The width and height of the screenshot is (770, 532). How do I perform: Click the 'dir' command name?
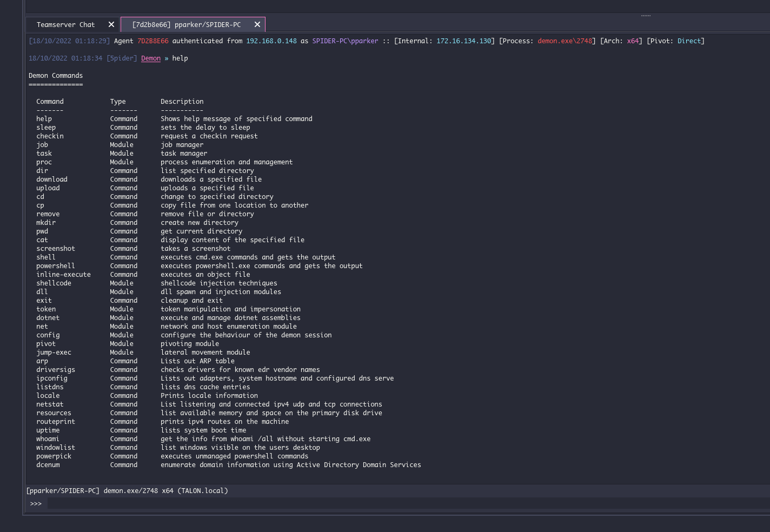click(x=42, y=171)
